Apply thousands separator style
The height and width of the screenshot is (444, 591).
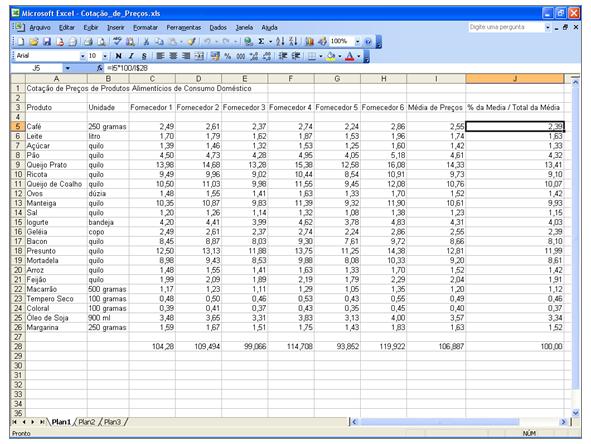(x=240, y=56)
